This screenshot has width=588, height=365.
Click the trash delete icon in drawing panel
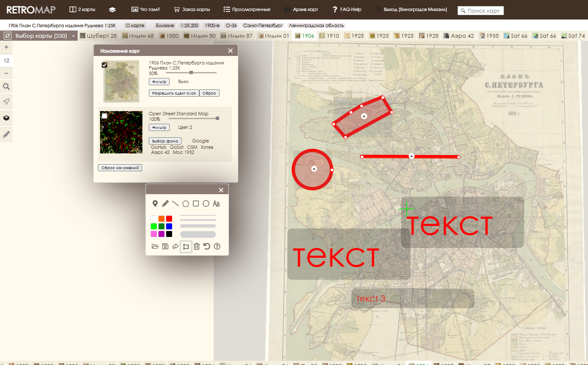coord(197,247)
